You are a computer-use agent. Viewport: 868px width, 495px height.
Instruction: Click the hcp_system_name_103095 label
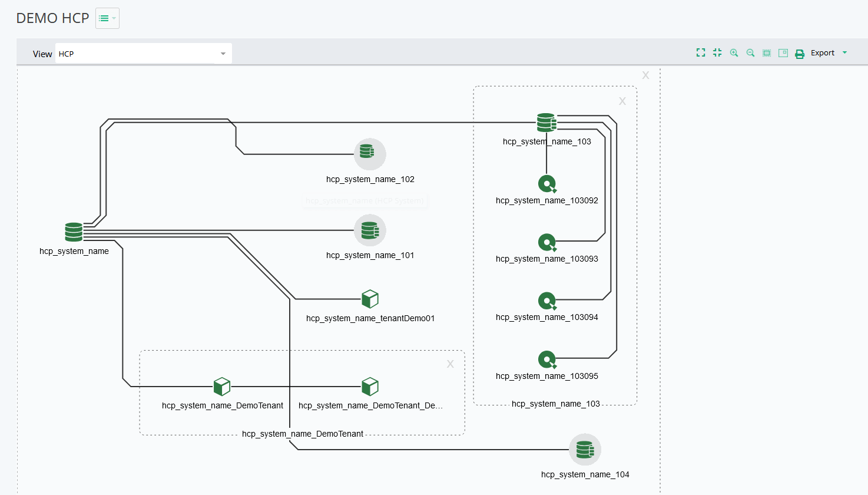point(547,376)
